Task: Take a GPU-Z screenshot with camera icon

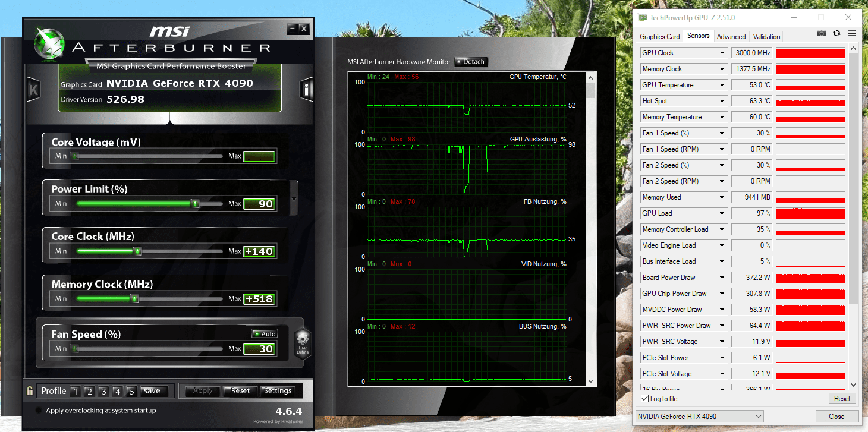Action: click(x=821, y=34)
